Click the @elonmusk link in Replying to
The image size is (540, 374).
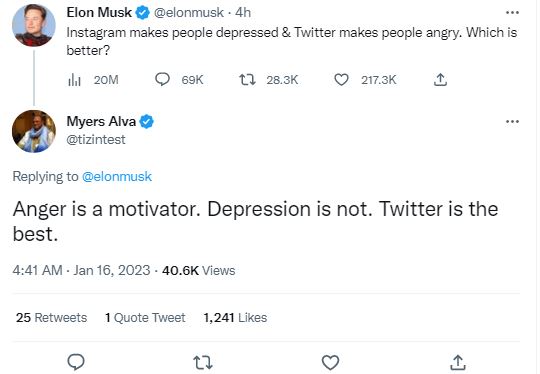pos(117,177)
